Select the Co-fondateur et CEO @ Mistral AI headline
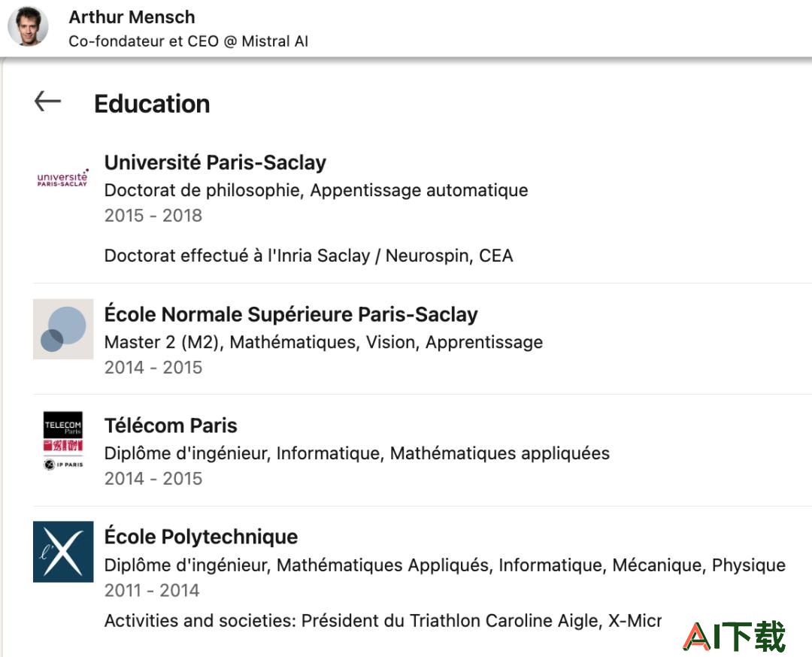The image size is (812, 657). [x=189, y=41]
